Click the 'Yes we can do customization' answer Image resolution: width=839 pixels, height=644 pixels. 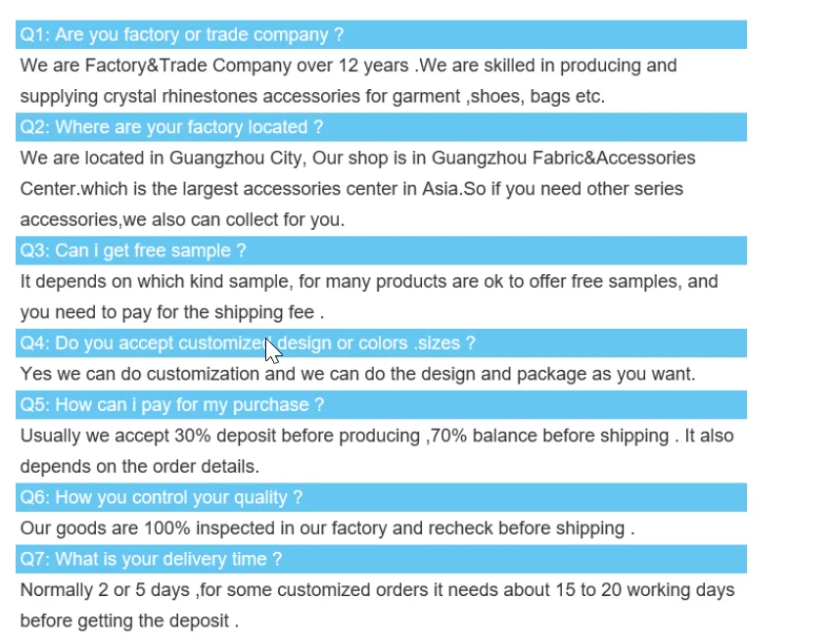(357, 374)
